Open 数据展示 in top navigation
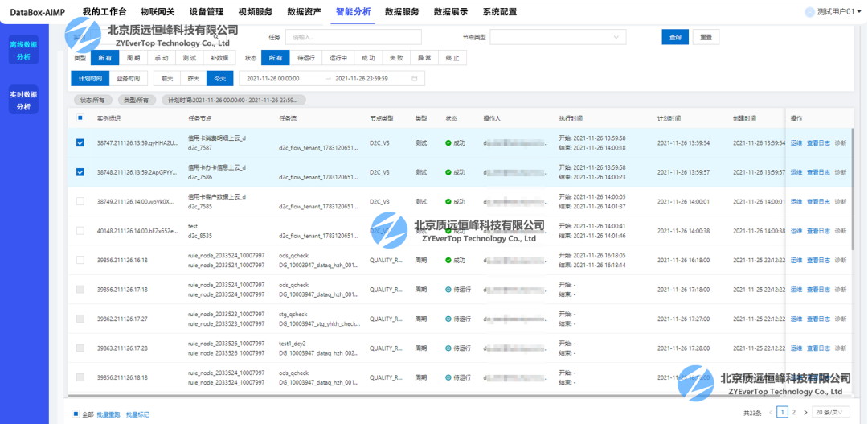Screen dimensions: 868x424 (x=451, y=11)
